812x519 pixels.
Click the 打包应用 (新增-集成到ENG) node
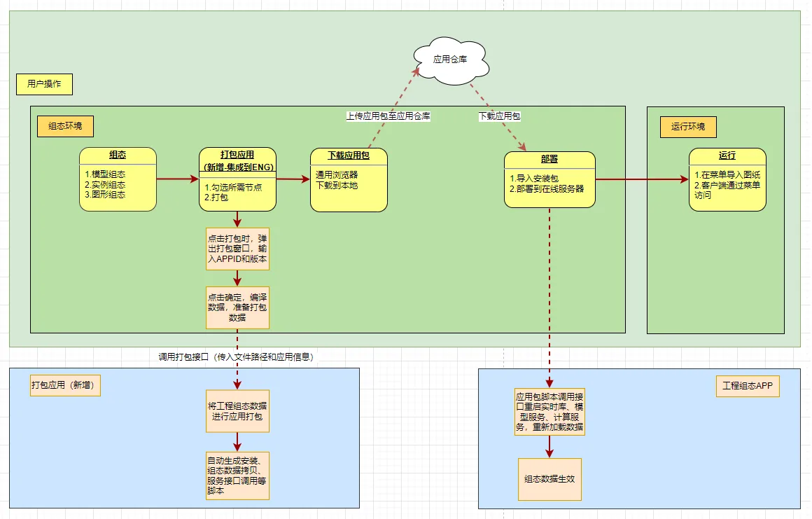pos(238,179)
